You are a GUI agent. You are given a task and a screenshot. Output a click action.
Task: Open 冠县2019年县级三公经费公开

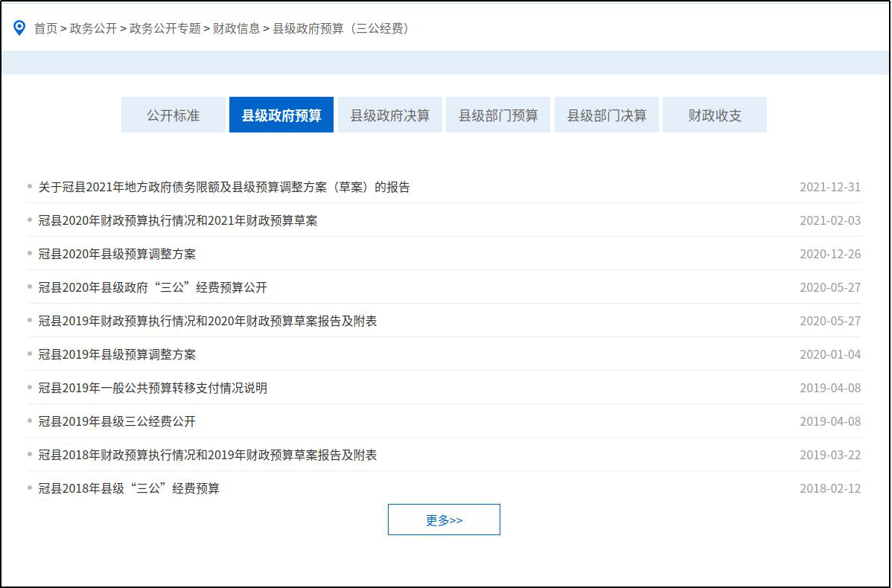pyautogui.click(x=117, y=422)
